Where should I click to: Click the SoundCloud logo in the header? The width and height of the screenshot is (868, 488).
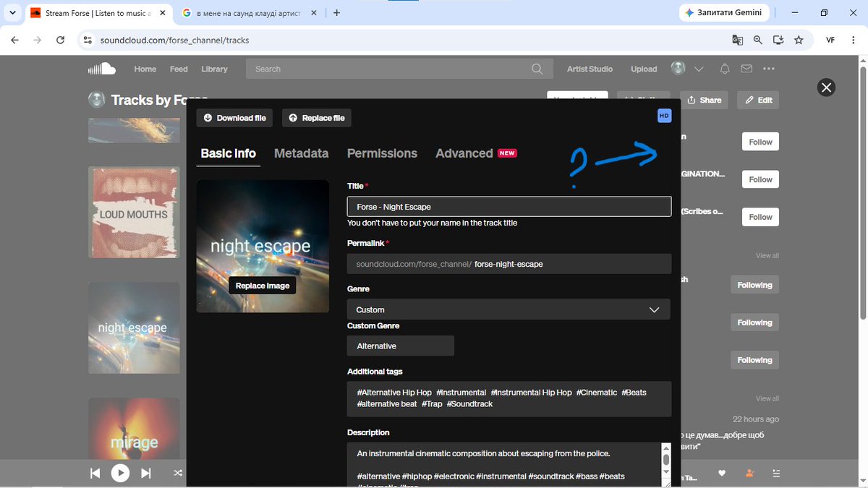coord(101,69)
